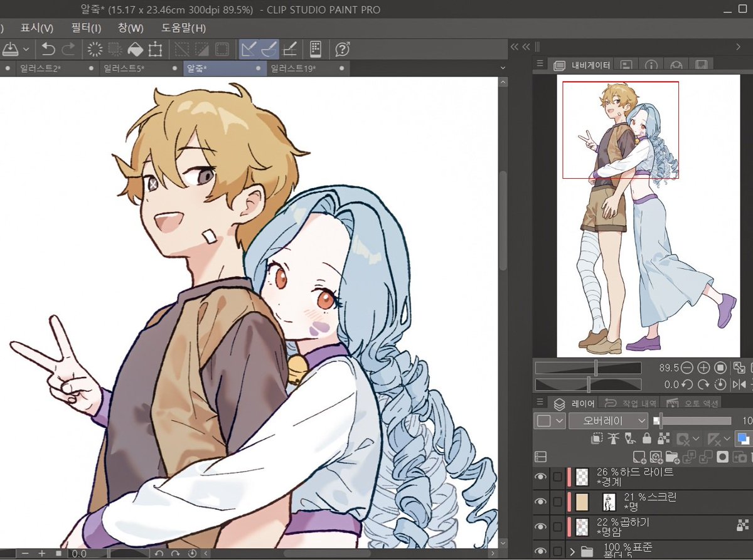The height and width of the screenshot is (560, 753).
Task: Create a new vector layer
Action: point(656,457)
